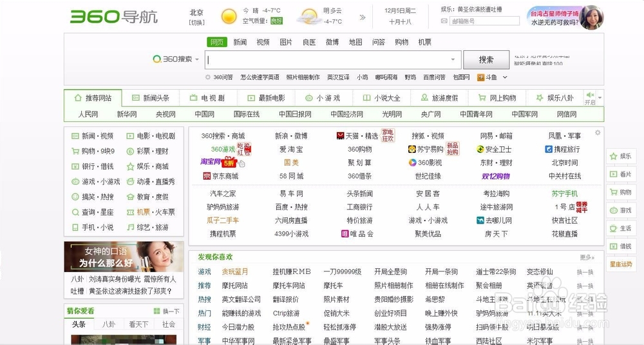Select the 新闻 search tab

240,42
